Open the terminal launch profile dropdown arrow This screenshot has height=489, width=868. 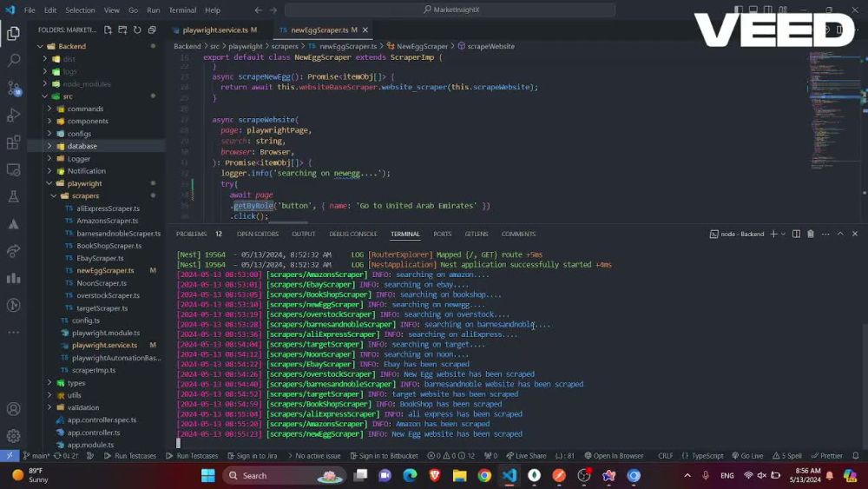pos(783,234)
